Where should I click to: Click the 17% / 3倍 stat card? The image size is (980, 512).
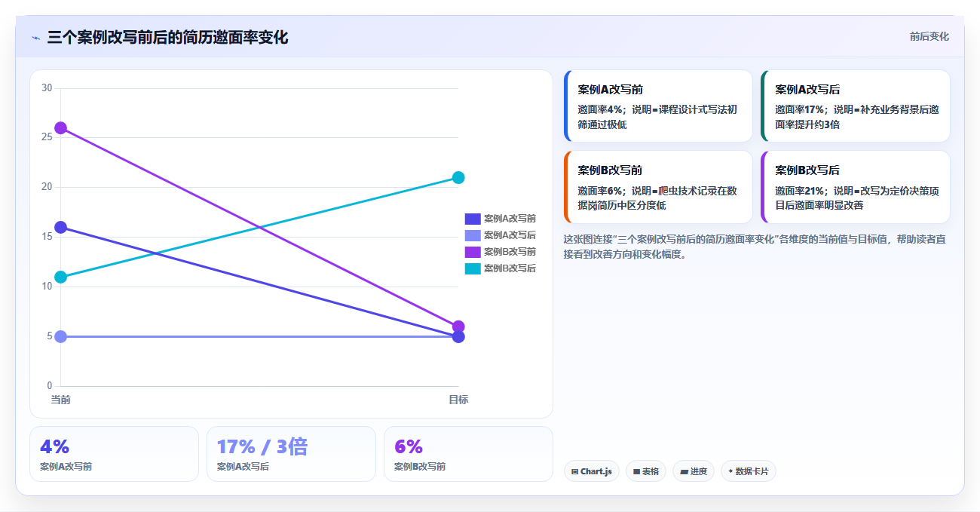pos(291,454)
